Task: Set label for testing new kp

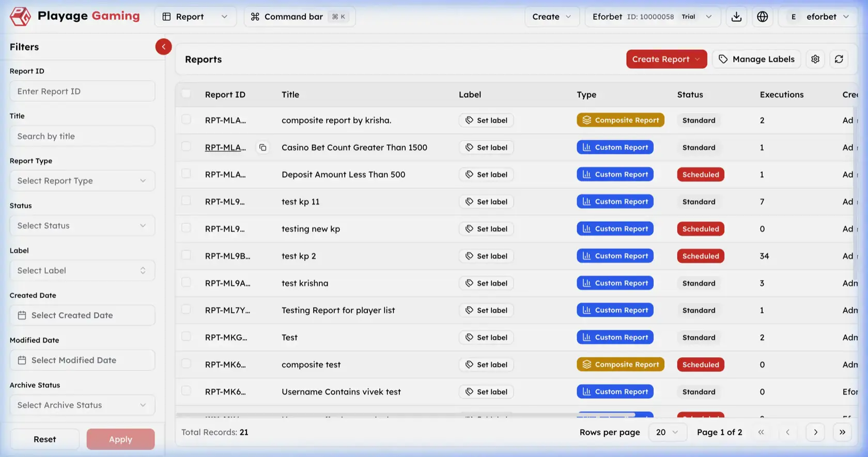Action: coord(486,229)
